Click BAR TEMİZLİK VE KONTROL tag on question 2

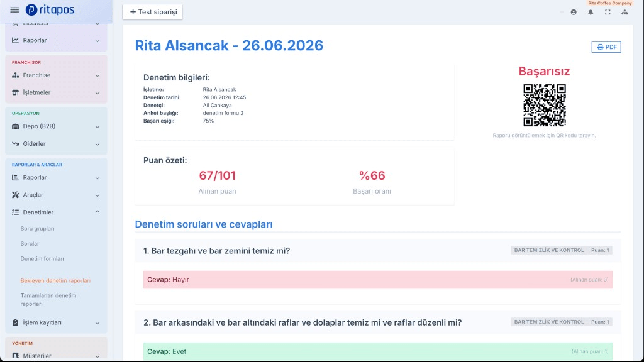[x=549, y=322]
